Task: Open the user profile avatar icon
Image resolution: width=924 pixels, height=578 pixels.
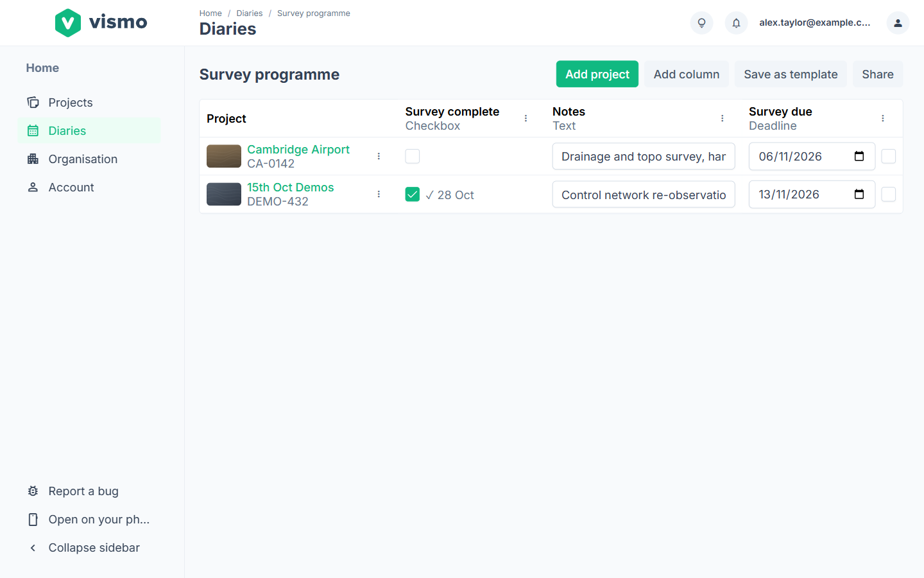Action: (x=898, y=22)
